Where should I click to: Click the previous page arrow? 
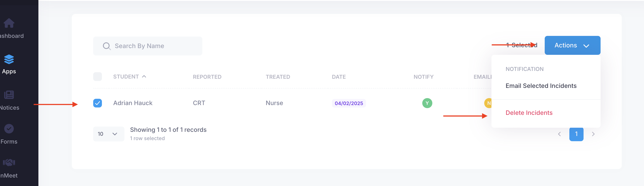[559, 134]
